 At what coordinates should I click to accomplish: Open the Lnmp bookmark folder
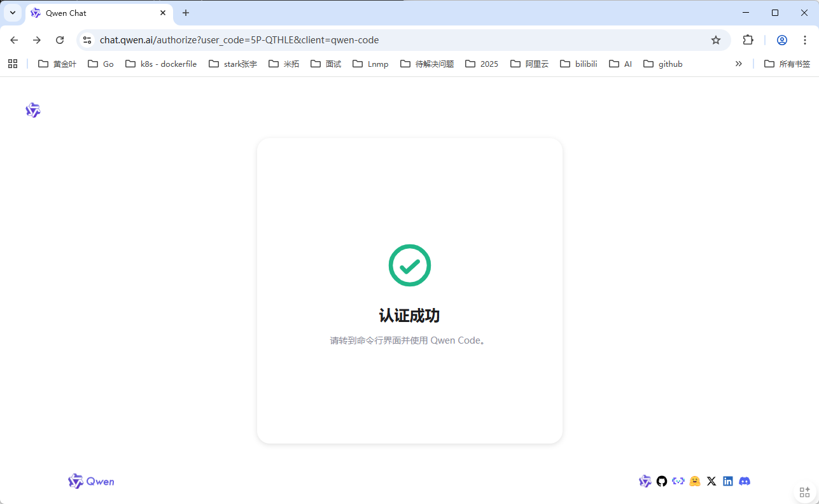(370, 64)
